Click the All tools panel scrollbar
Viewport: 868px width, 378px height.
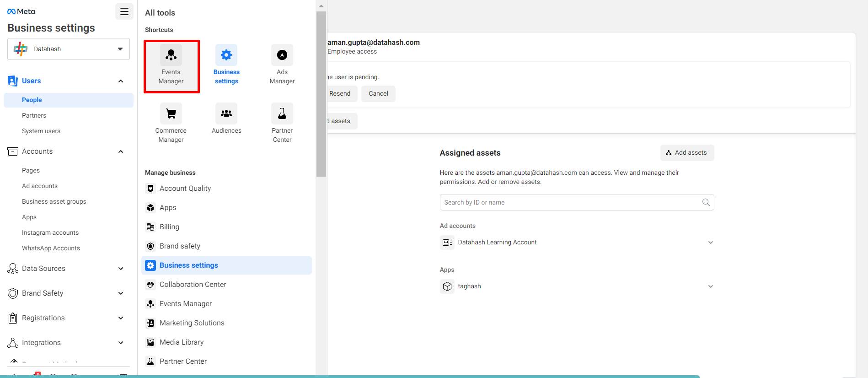click(x=321, y=94)
